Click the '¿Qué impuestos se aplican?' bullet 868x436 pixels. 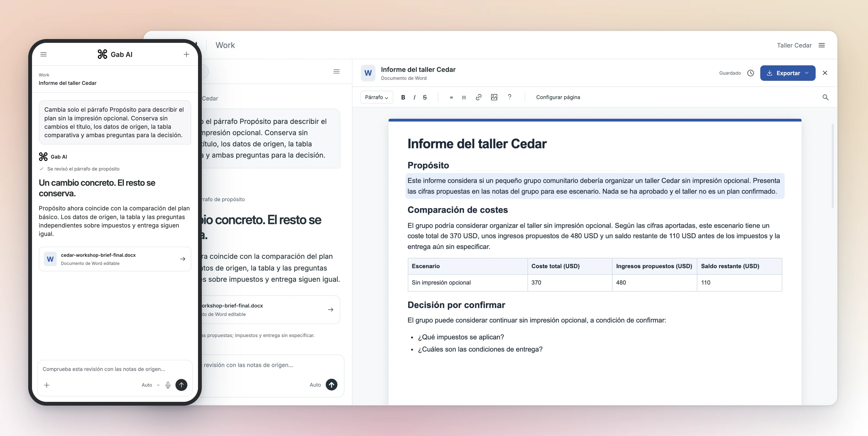(461, 337)
